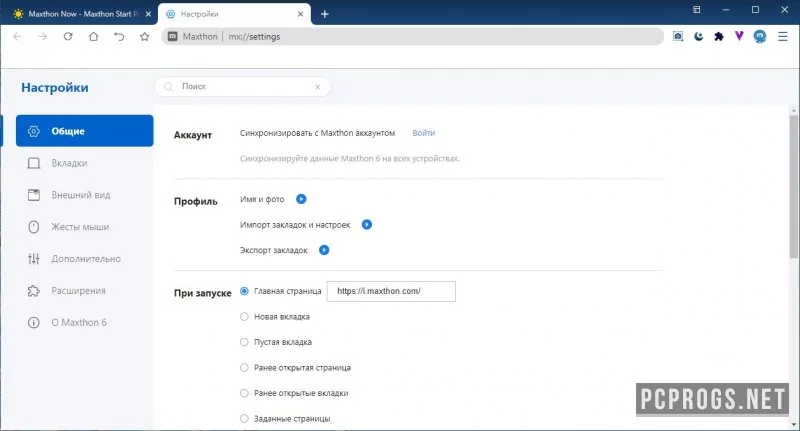The image size is (800, 431).
Task: Reload the page with the refresh icon
Action: pyautogui.click(x=68, y=37)
